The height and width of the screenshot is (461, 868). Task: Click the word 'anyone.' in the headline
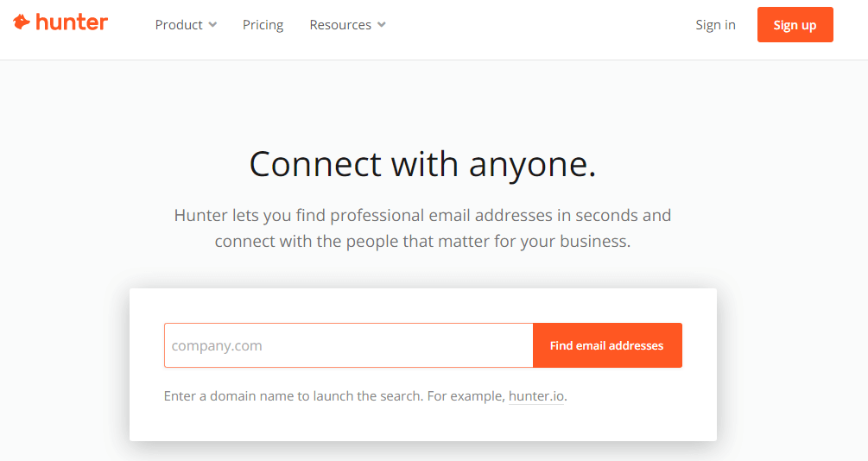point(532,164)
